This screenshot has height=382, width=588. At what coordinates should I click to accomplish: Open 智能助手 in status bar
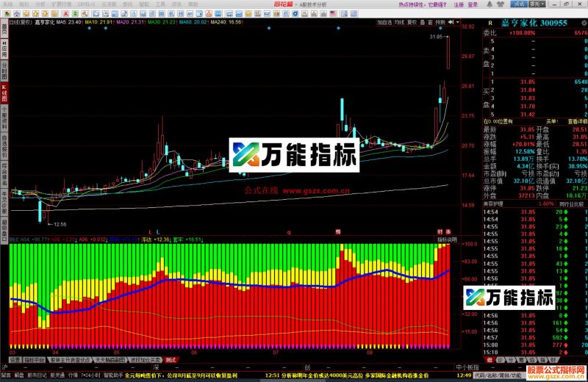point(113,375)
